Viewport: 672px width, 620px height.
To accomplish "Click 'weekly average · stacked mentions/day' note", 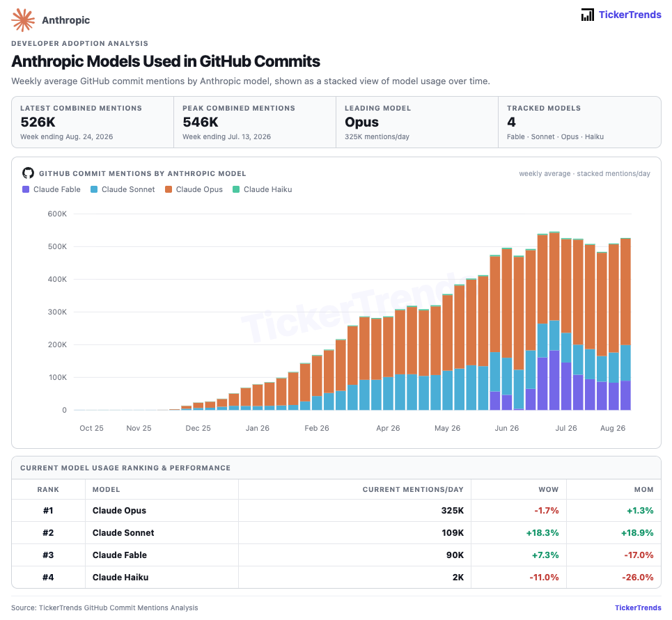I will [x=584, y=173].
